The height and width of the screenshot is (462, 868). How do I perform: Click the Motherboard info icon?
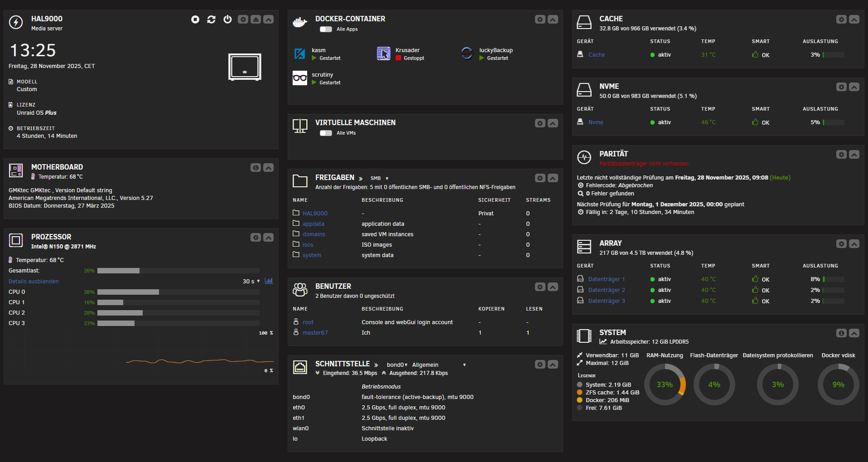pyautogui.click(x=256, y=168)
